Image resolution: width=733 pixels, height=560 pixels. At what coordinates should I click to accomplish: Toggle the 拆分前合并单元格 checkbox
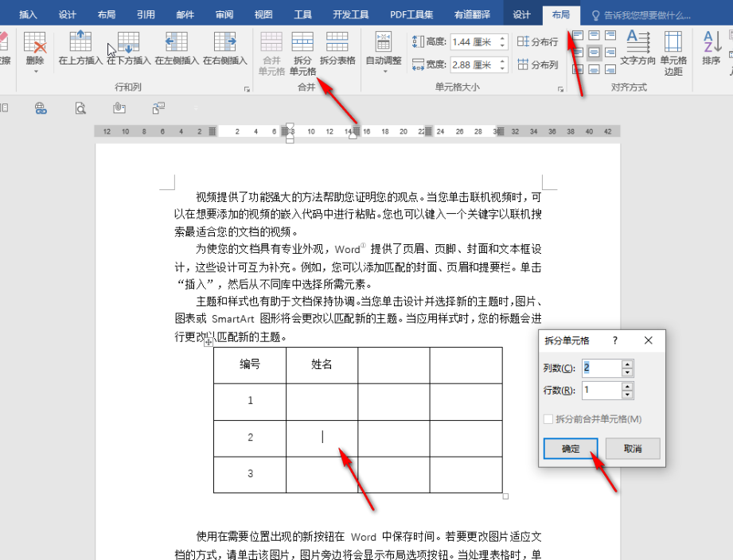click(548, 419)
